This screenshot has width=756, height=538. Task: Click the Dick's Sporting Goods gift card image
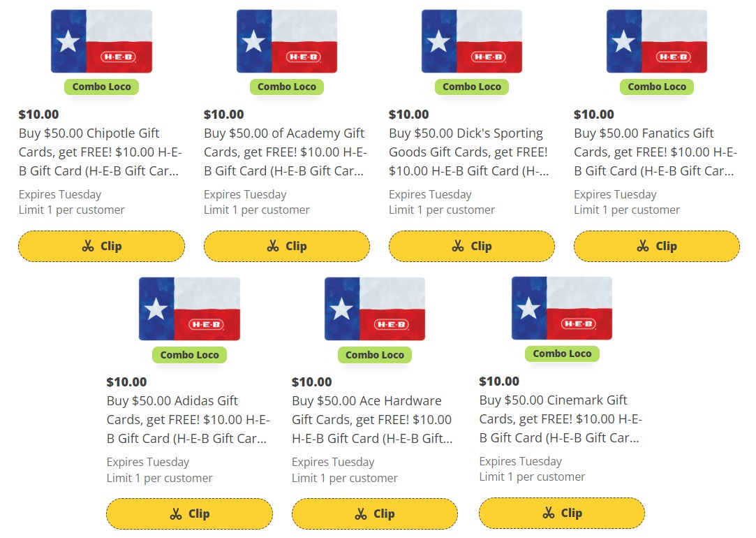click(471, 40)
